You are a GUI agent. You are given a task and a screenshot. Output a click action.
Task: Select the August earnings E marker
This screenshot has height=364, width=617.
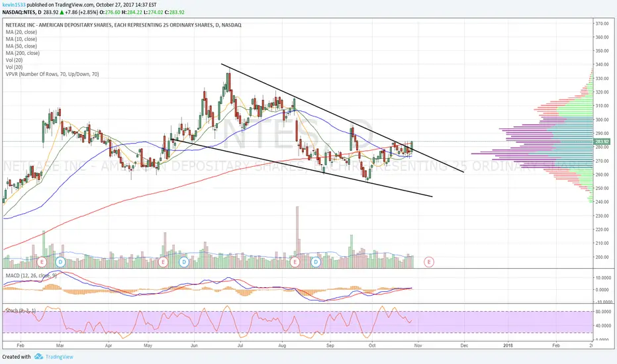295,261
